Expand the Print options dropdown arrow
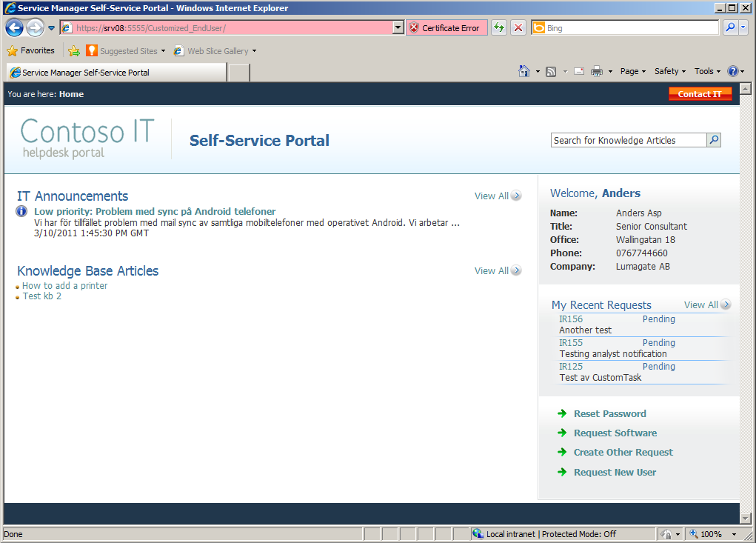 pyautogui.click(x=610, y=71)
